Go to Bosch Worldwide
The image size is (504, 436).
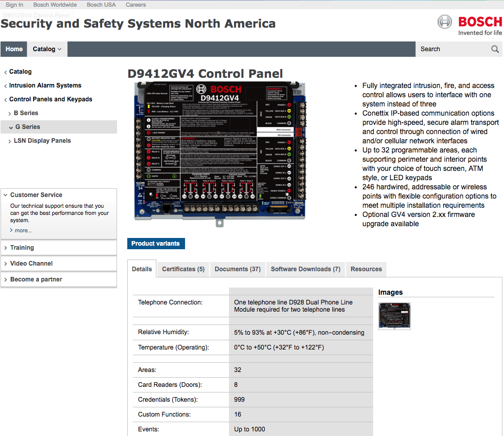coord(55,5)
